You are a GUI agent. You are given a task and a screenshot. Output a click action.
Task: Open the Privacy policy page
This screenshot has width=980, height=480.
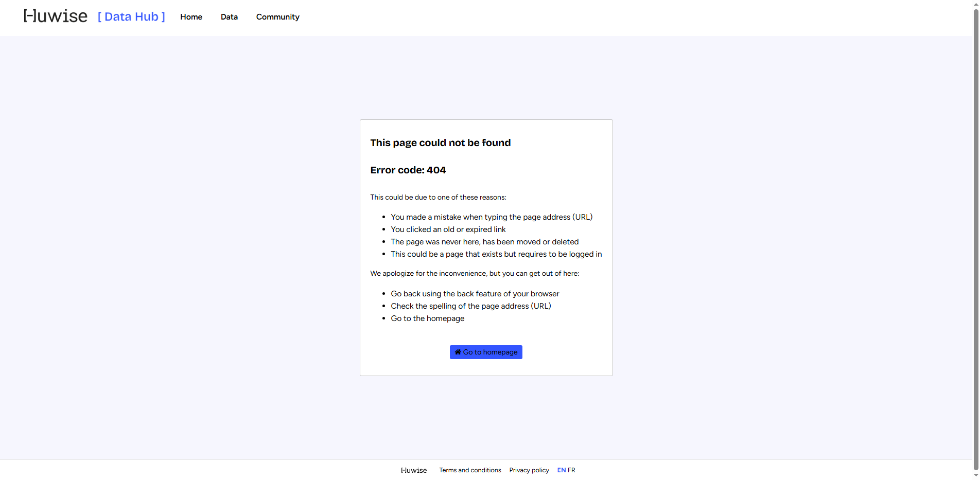[x=529, y=470]
